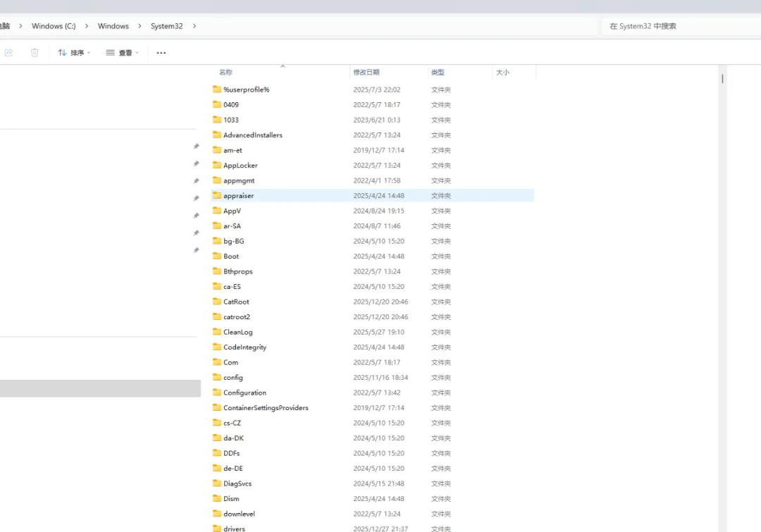Click the ContainerSettingsProviders folder name
The height and width of the screenshot is (532, 761).
(x=266, y=408)
